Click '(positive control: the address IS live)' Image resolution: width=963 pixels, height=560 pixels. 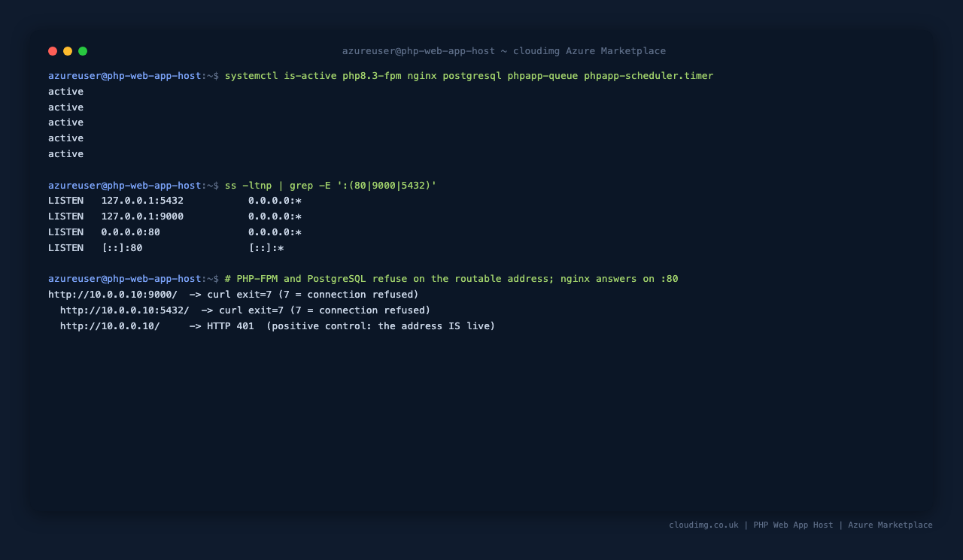click(381, 326)
